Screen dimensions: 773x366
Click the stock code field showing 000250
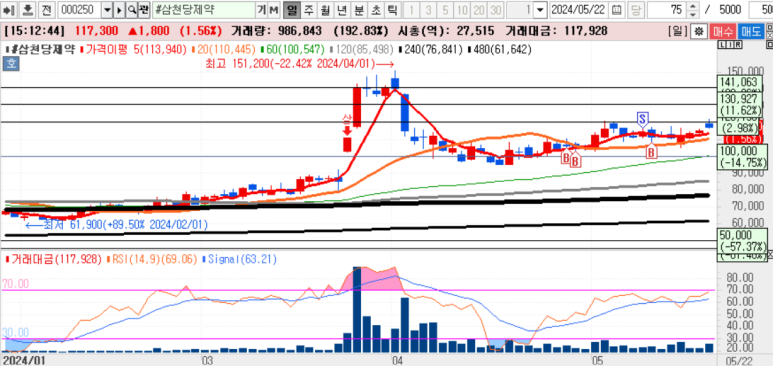(78, 9)
